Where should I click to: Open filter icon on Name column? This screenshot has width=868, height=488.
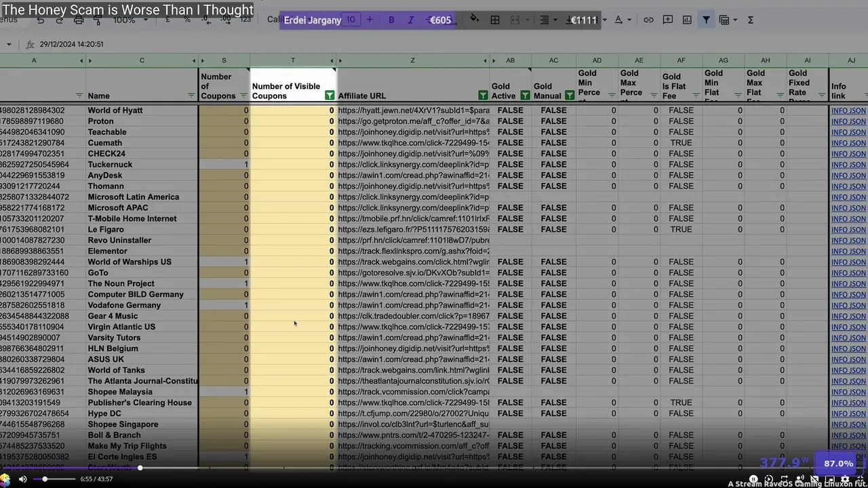coord(191,96)
